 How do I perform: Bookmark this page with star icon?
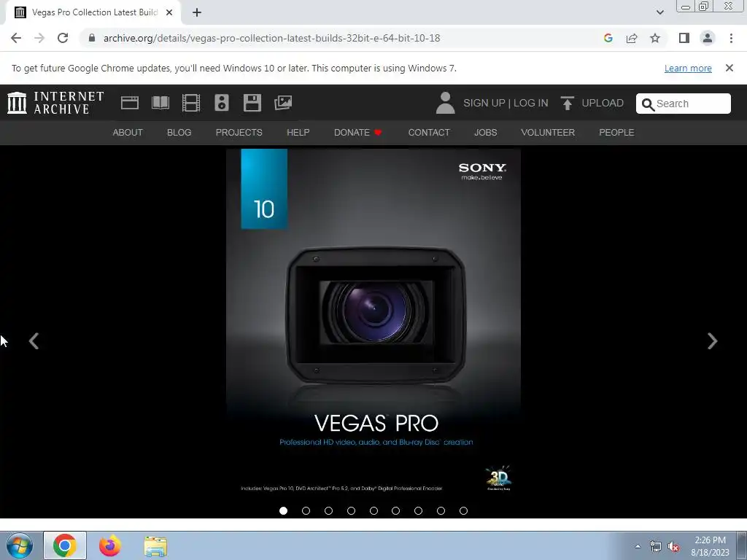(655, 38)
